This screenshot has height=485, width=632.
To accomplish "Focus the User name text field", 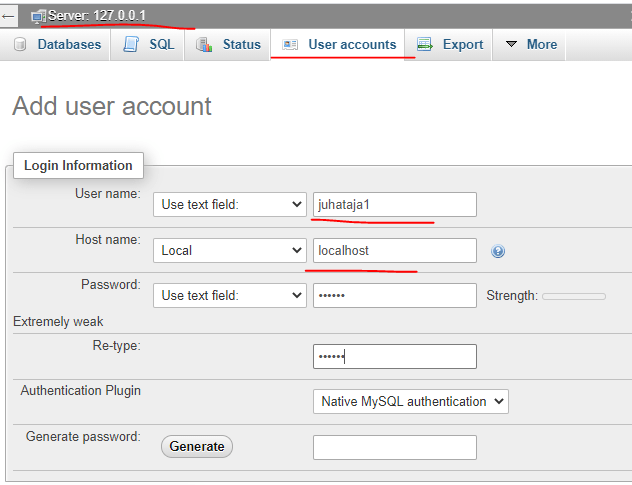I will point(394,204).
